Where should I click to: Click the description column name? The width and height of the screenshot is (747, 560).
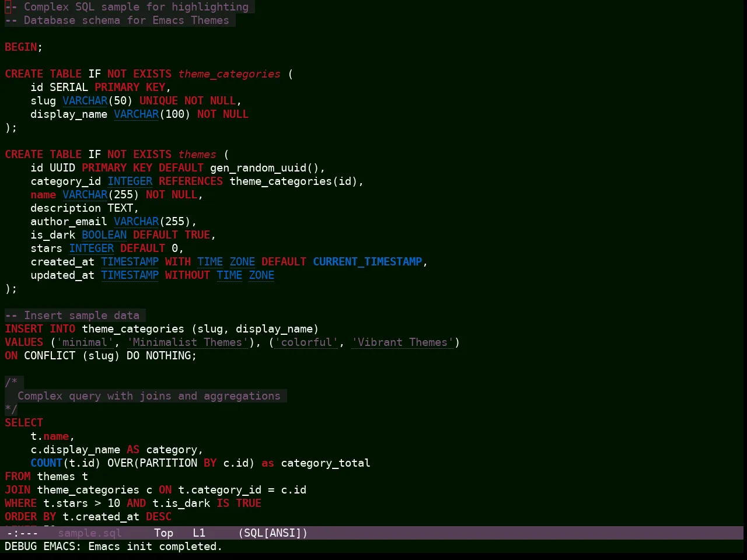[x=66, y=208]
